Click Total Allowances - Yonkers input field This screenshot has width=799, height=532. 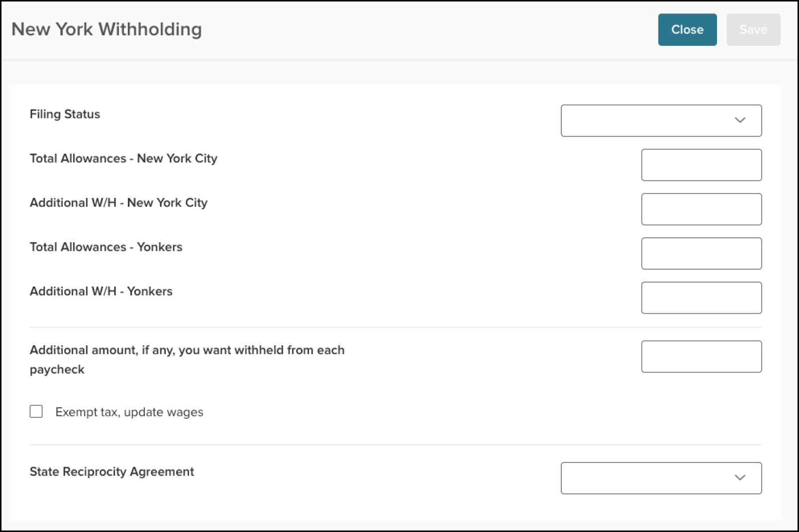click(701, 253)
